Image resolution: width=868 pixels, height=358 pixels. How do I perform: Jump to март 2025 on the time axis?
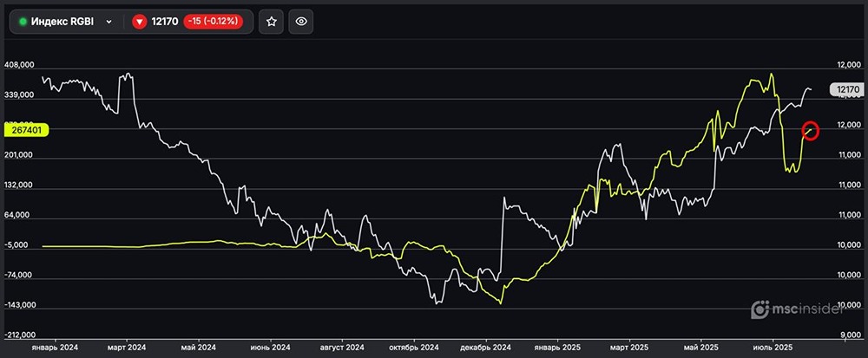tap(630, 348)
